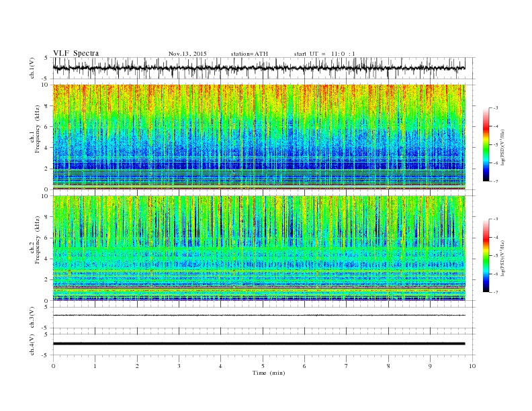Click the ch.3 voltage trace line
Image resolution: width=532 pixels, height=411 pixels.
click(259, 316)
